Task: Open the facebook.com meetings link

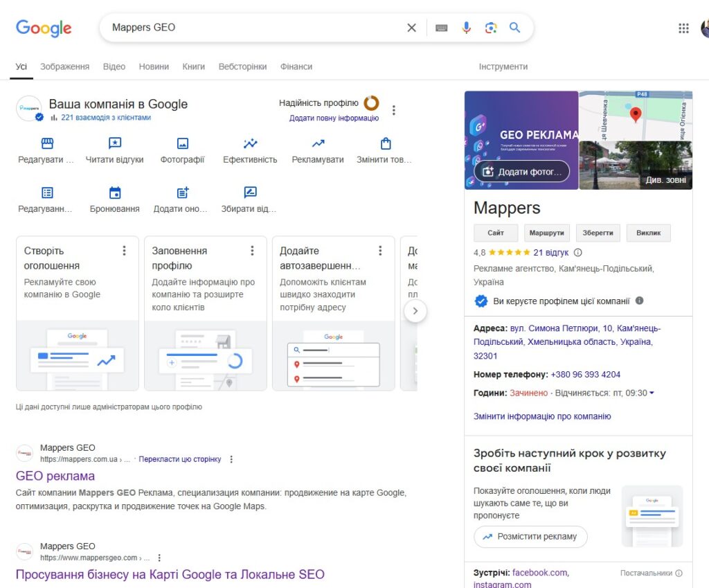Action: point(541,573)
